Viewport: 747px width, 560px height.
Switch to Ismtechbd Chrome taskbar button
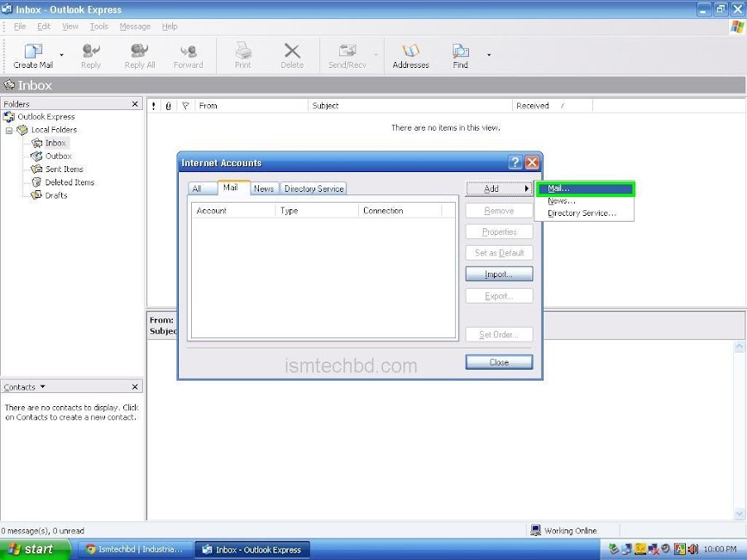click(x=135, y=549)
